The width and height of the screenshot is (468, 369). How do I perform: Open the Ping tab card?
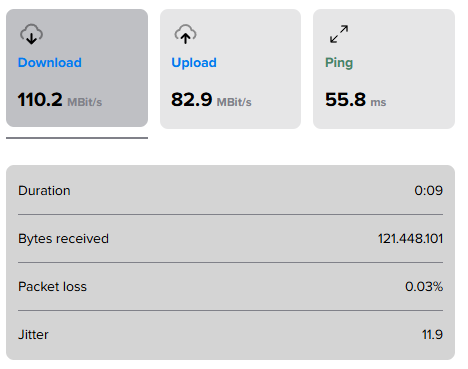pyautogui.click(x=384, y=69)
